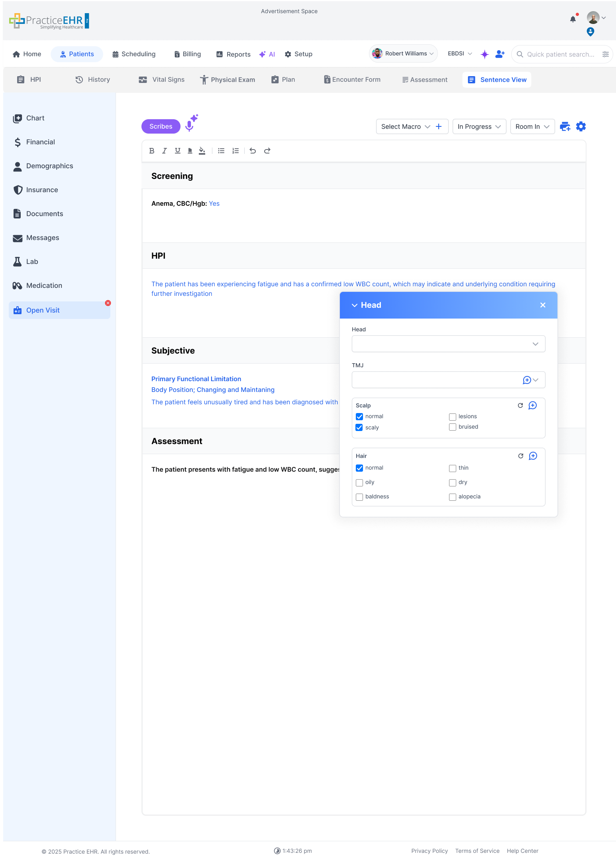Switch to the Physical Exam tab
The image size is (616, 862).
pyautogui.click(x=228, y=80)
